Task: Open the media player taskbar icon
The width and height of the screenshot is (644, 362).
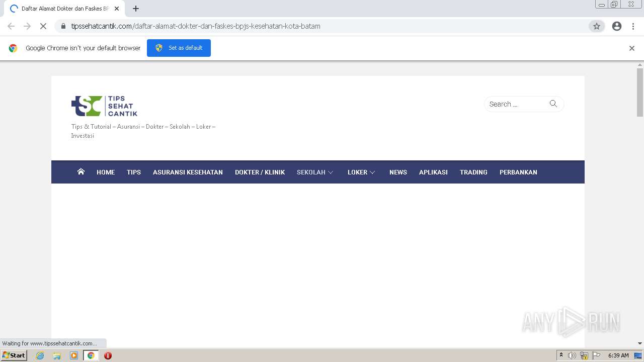Action: tap(74, 355)
